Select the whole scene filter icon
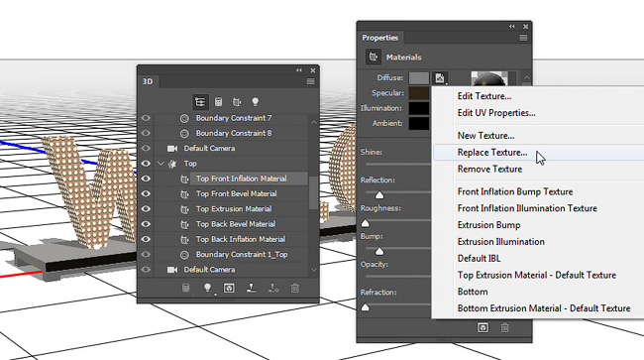Viewport: 644px width, 360px height. coord(200,102)
